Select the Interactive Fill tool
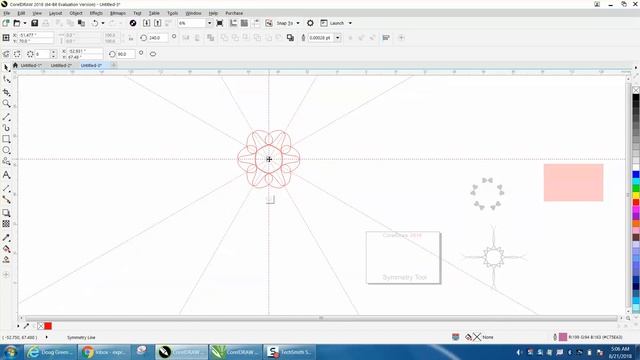Viewport: 640px width, 360px height. [x=6, y=249]
